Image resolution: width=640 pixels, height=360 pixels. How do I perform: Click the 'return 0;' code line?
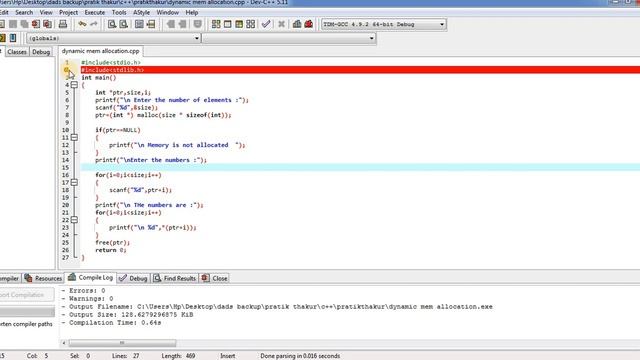pyautogui.click(x=111, y=250)
